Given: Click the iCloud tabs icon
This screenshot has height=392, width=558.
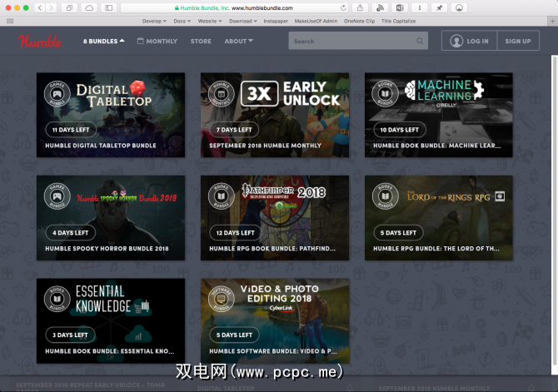Looking at the screenshot, I should click(x=89, y=7).
